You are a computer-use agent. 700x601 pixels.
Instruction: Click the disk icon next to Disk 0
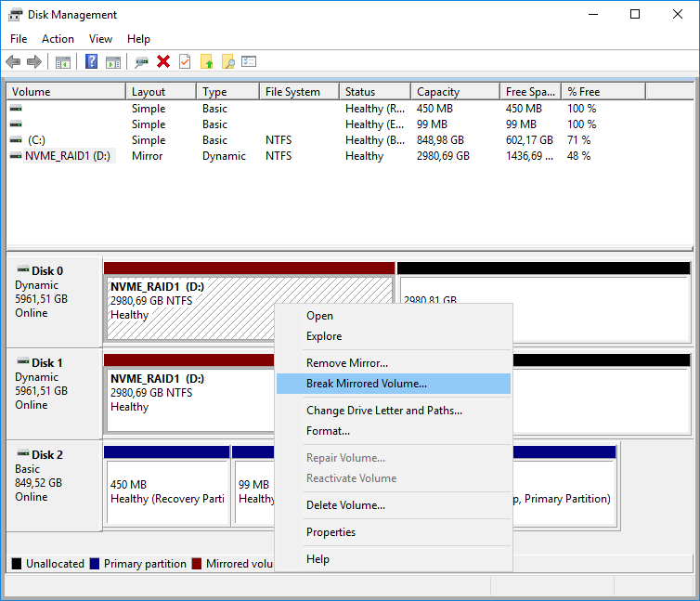point(23,269)
